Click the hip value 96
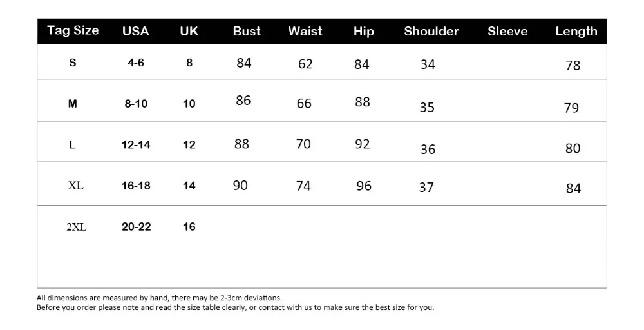The image size is (644, 330). [364, 186]
